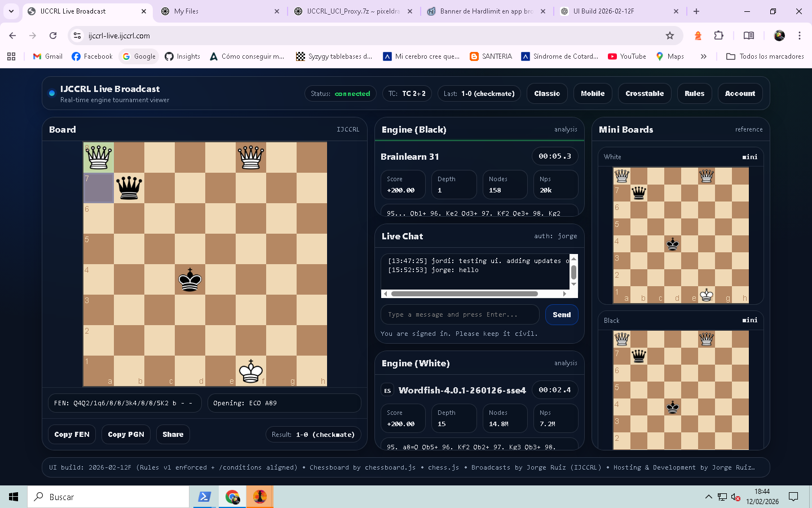This screenshot has height=508, width=812.
Task: Open browser side panel icon
Action: [x=749, y=36]
